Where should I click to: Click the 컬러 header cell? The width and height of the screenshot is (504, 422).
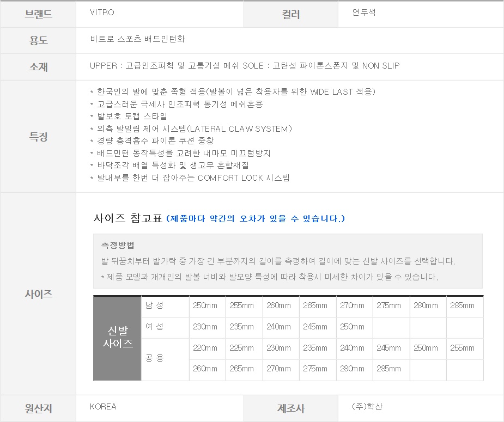click(x=291, y=15)
